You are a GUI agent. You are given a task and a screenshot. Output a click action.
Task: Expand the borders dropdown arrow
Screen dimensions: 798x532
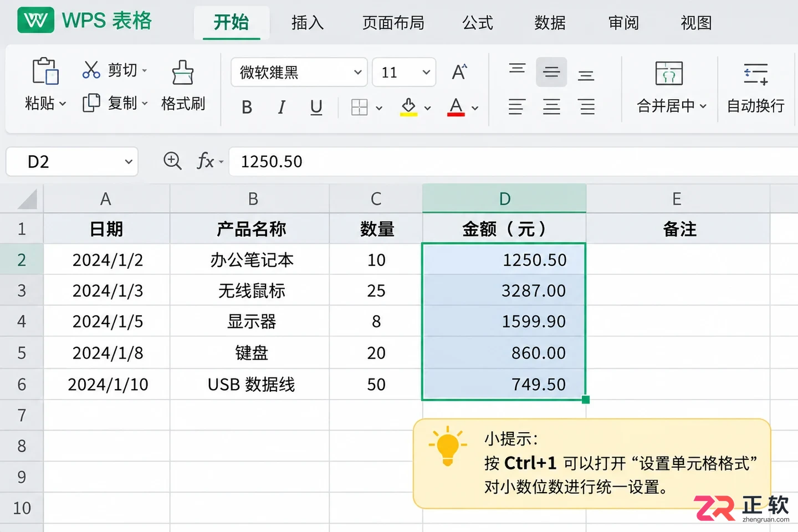pos(379,108)
